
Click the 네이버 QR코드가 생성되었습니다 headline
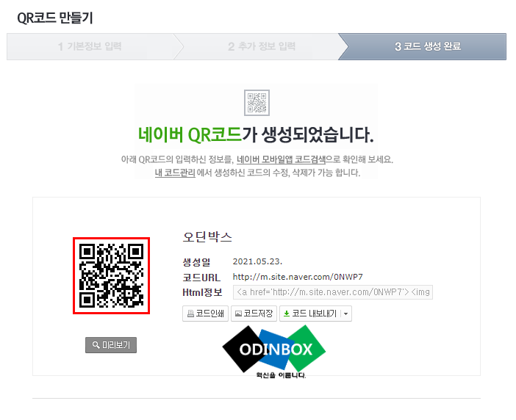(256, 135)
